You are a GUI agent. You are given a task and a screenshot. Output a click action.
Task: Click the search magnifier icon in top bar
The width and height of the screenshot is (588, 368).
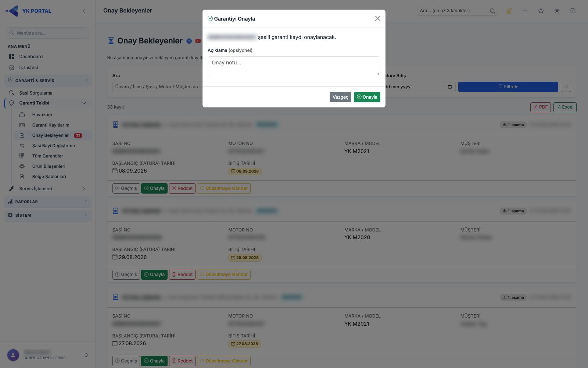click(492, 11)
